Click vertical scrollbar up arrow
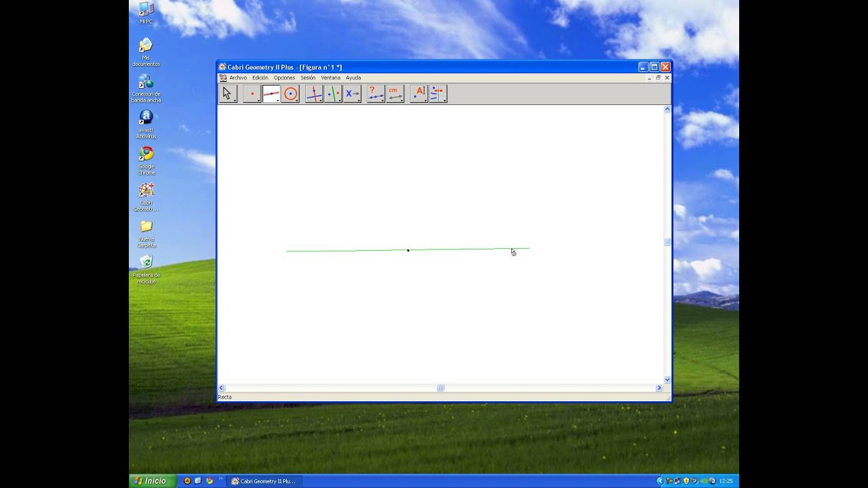This screenshot has height=488, width=868. point(667,109)
